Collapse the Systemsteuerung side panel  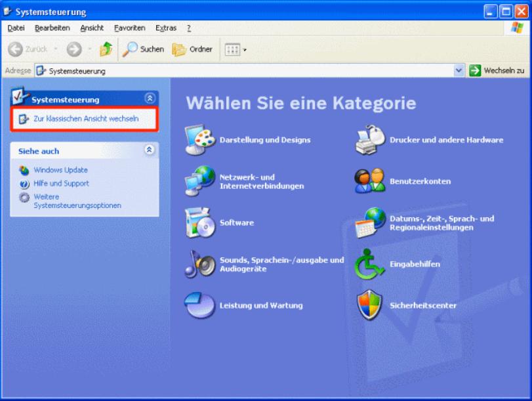150,98
